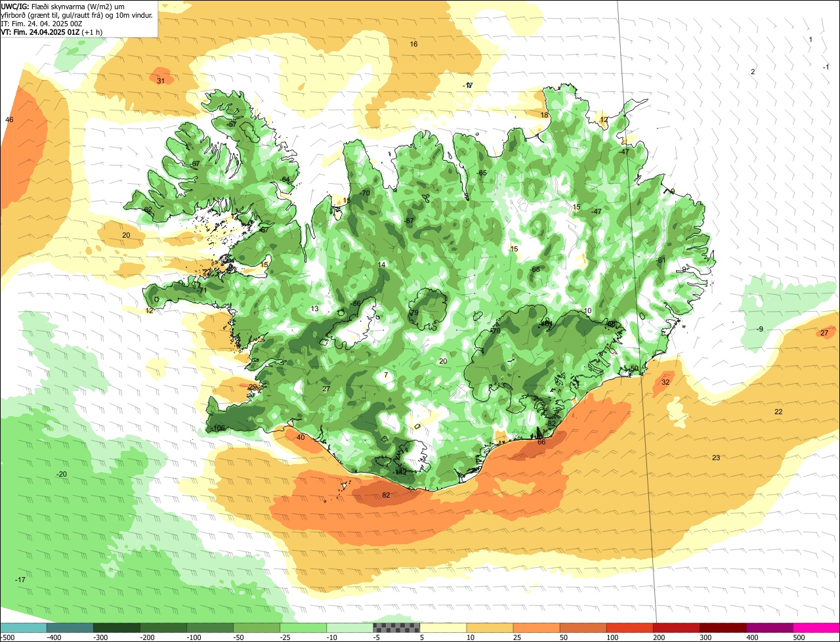Image resolution: width=840 pixels, height=642 pixels.
Task: Select the value '7' in south-central Iceland
Action: coord(386,375)
